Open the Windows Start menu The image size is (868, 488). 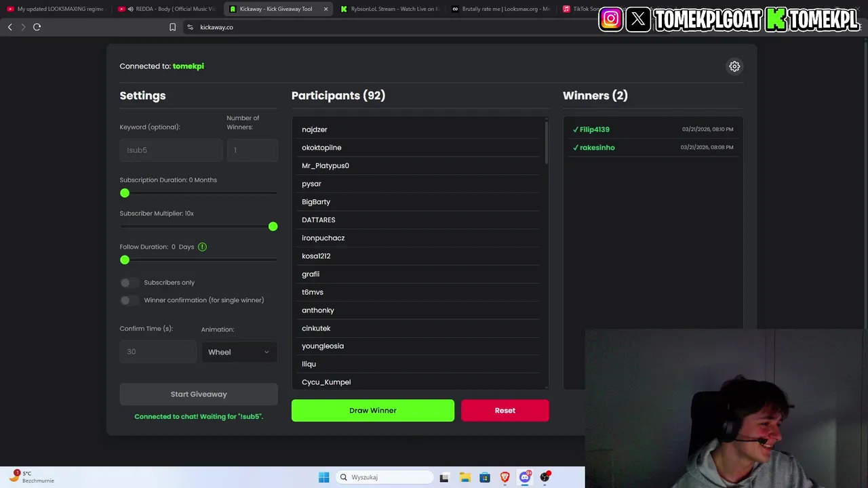[x=324, y=477]
